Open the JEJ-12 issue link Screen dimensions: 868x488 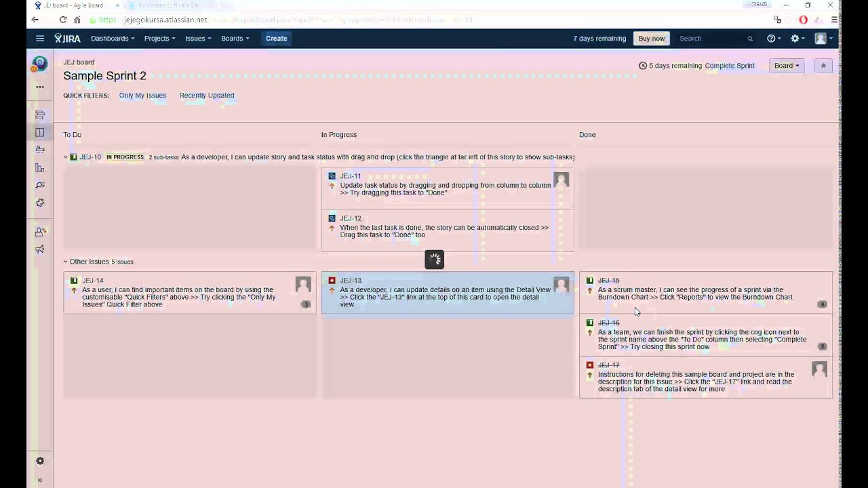(x=351, y=218)
